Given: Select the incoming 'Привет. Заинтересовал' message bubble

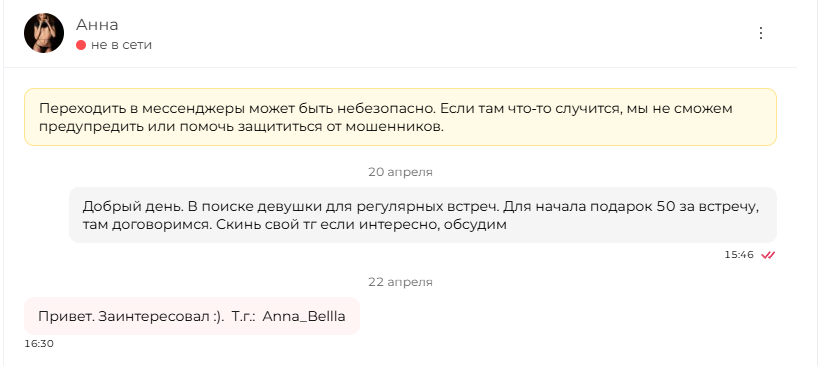Looking at the screenshot, I should [192, 316].
